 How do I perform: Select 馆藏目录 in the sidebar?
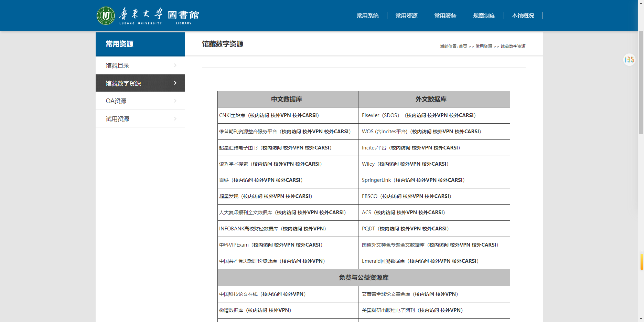coord(140,65)
